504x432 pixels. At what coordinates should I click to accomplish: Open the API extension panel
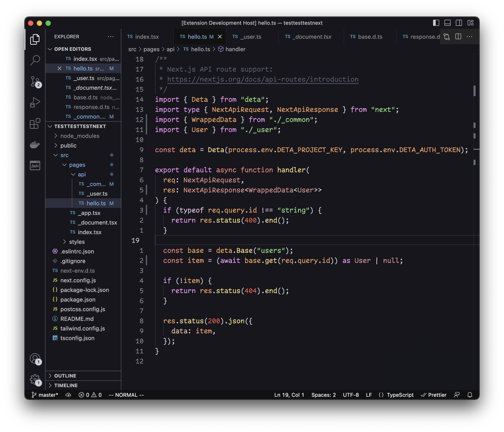click(35, 165)
